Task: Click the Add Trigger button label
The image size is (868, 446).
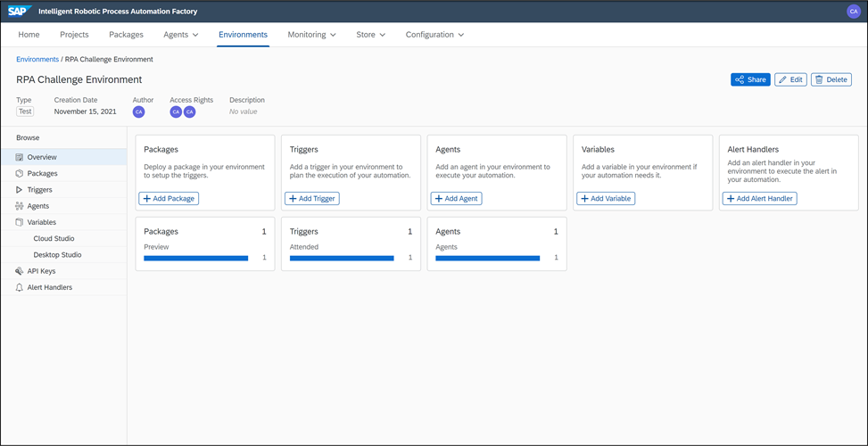Action: (317, 199)
